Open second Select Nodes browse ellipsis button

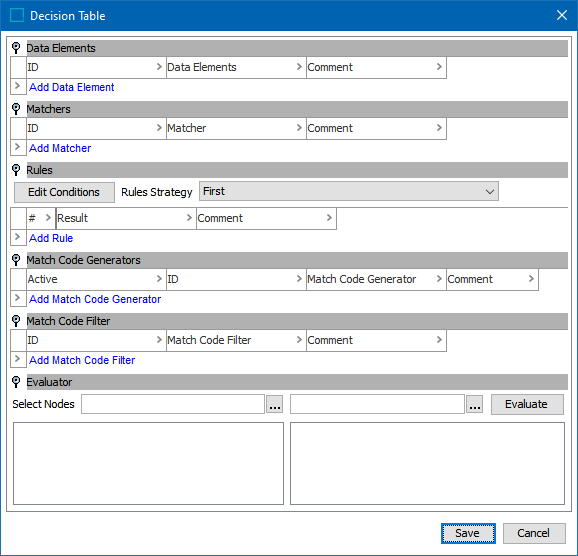click(475, 404)
